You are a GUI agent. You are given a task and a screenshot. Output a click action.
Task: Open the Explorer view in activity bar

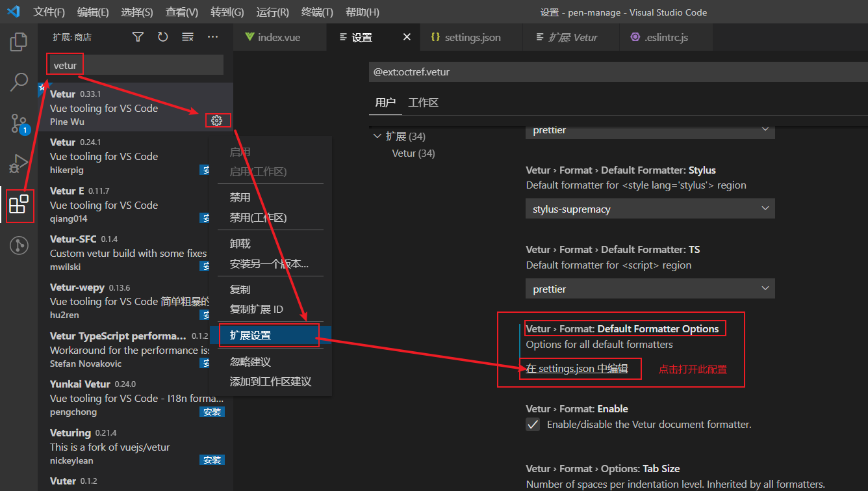19,42
